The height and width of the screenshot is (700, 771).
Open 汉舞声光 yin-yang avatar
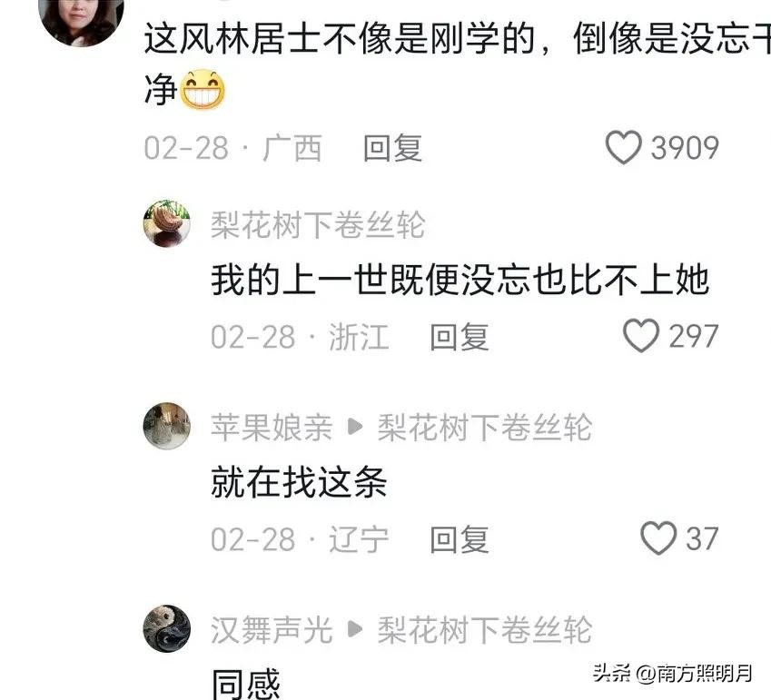pyautogui.click(x=167, y=628)
